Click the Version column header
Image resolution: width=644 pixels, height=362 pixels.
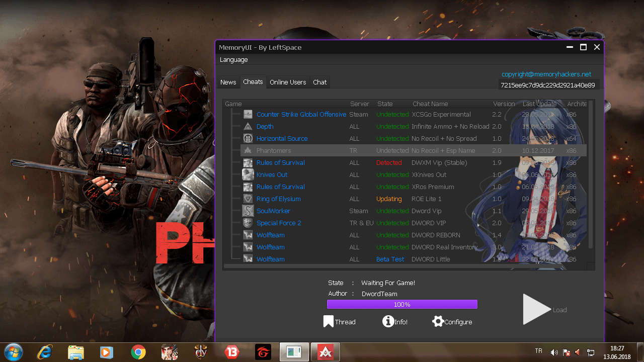pyautogui.click(x=504, y=104)
